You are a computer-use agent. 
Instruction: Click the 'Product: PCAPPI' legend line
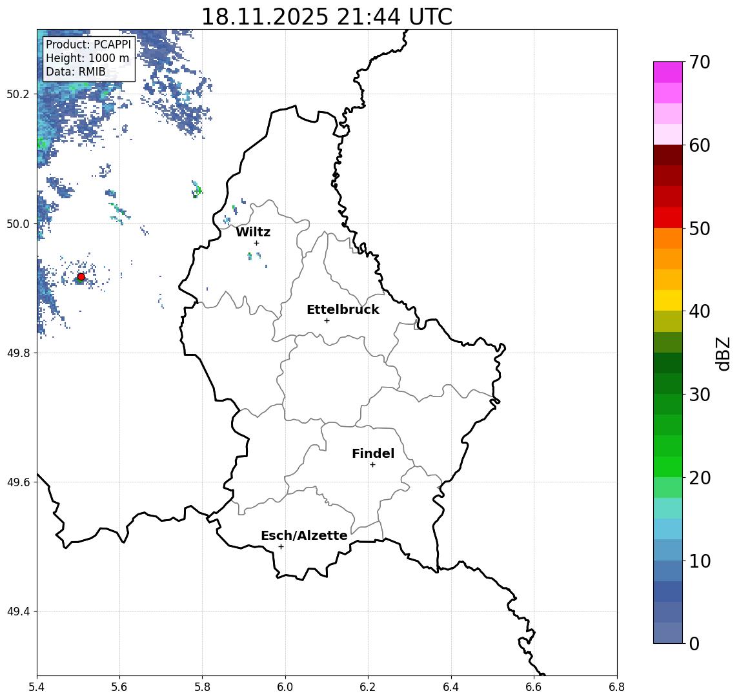pyautogui.click(x=88, y=45)
